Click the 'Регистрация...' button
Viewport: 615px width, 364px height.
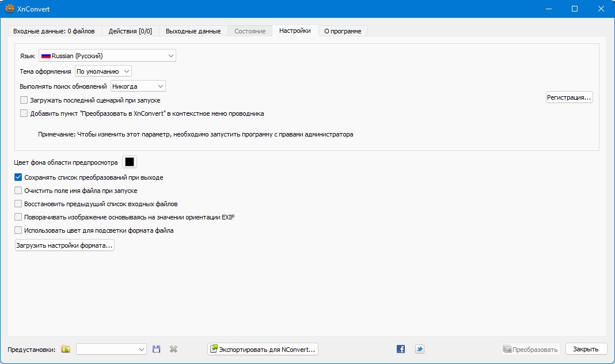coord(569,97)
